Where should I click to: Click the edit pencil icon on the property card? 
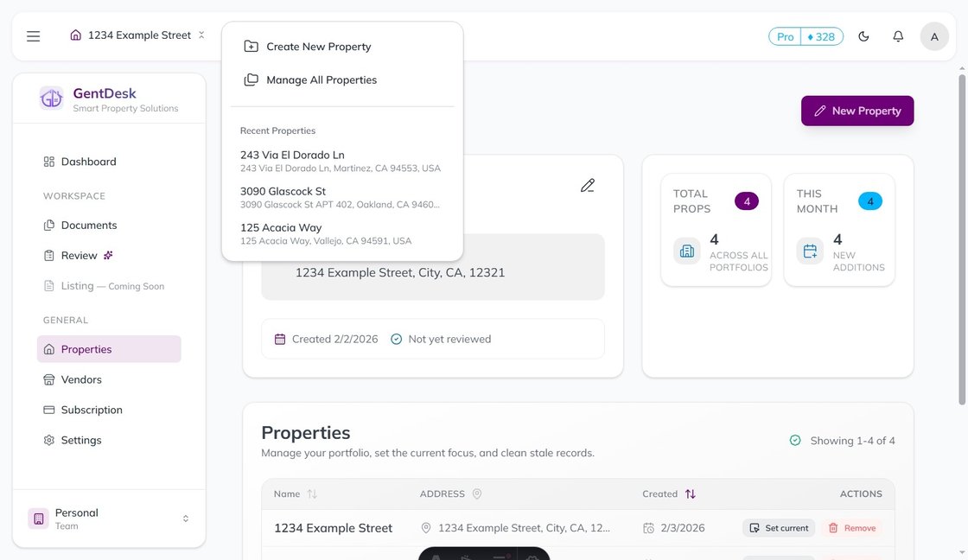[588, 185]
